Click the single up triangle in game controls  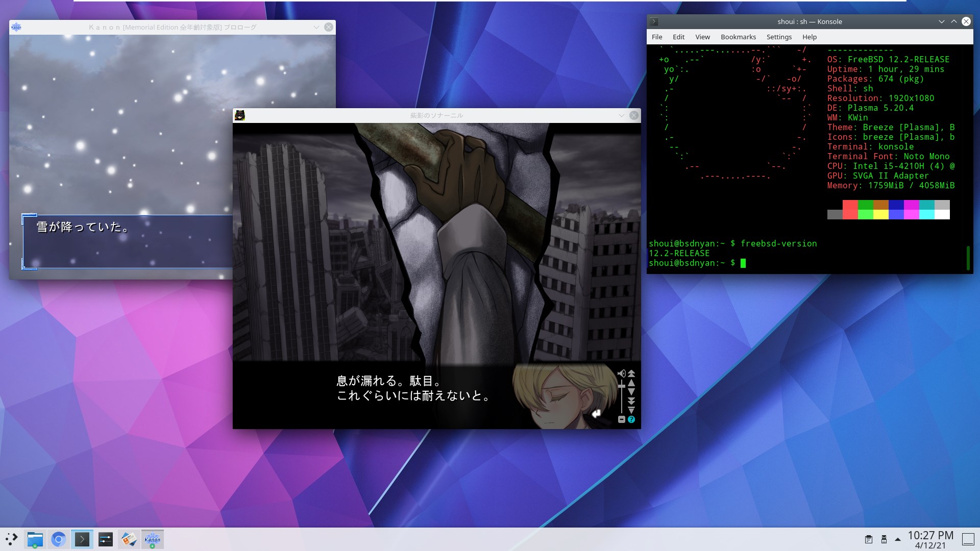(x=631, y=383)
